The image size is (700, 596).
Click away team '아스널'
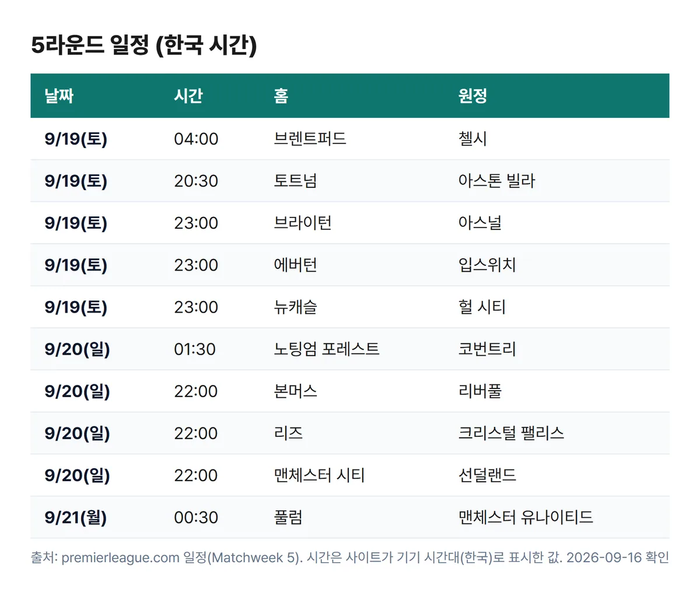point(480,223)
